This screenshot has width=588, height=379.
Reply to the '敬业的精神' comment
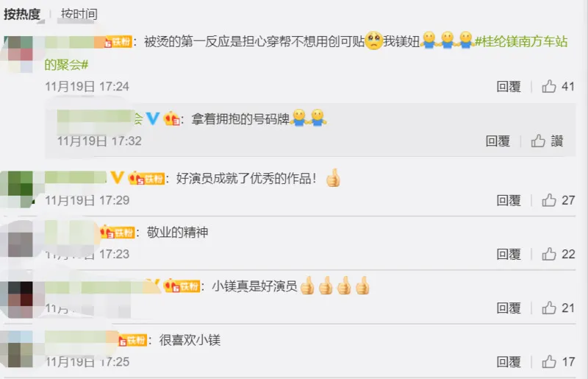pos(509,254)
